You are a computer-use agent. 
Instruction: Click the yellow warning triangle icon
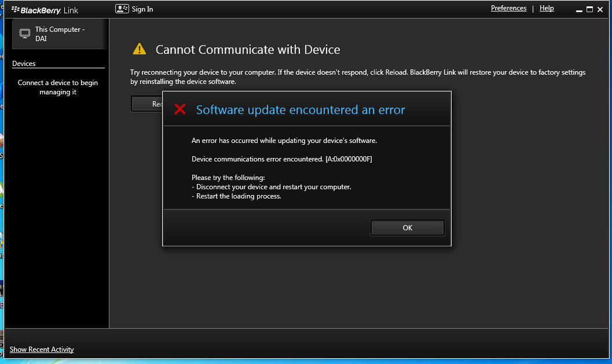(140, 49)
